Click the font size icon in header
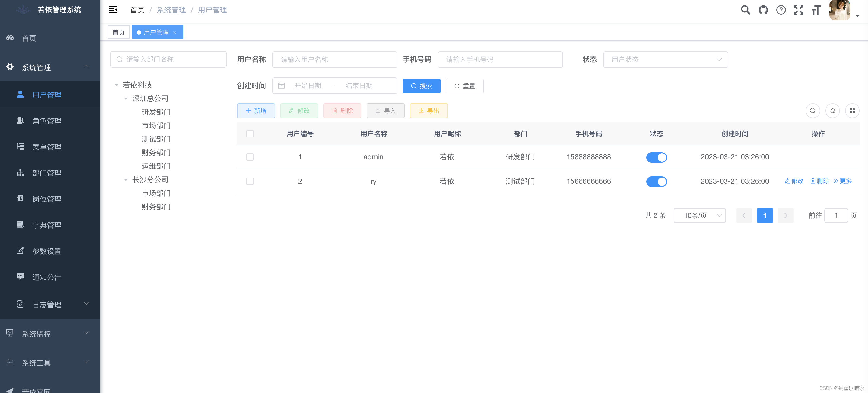This screenshot has width=868, height=393. point(815,10)
